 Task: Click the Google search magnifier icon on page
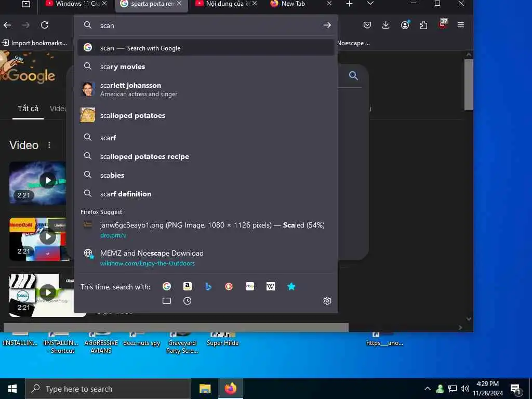pyautogui.click(x=353, y=76)
